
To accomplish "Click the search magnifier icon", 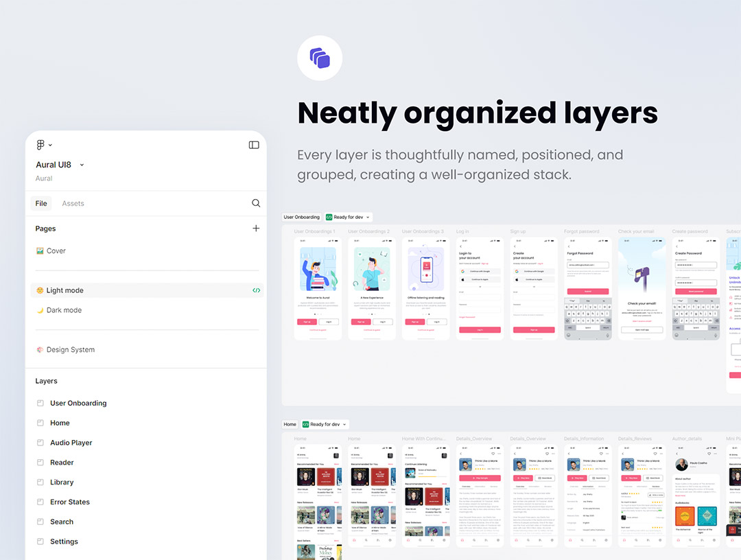I will 256,203.
